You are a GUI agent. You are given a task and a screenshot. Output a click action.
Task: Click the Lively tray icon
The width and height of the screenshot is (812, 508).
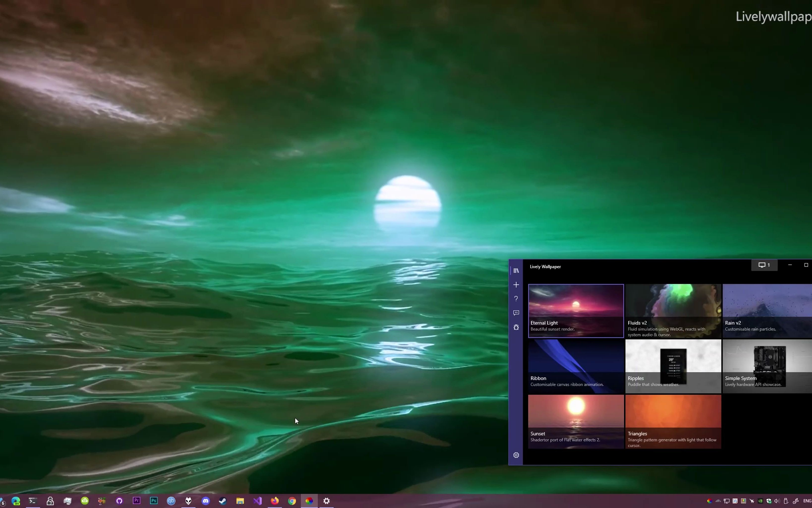click(709, 501)
